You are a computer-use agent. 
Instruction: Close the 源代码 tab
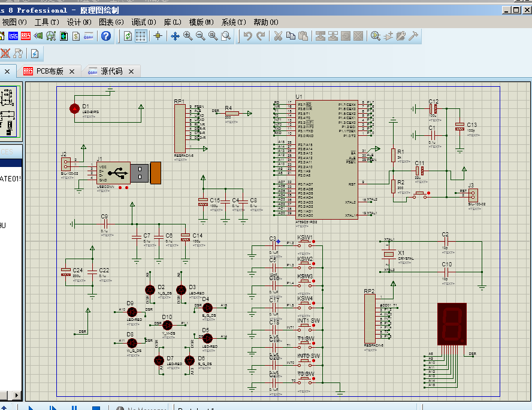(132, 71)
